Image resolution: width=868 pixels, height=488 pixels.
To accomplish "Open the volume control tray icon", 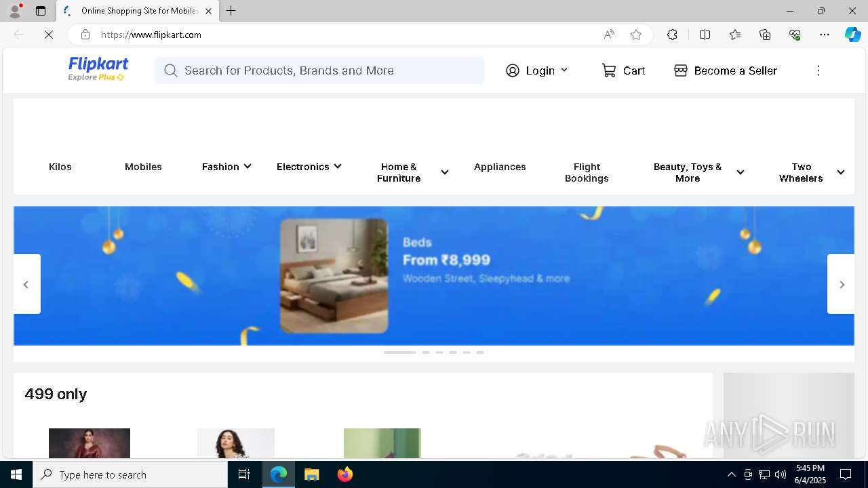I will [x=781, y=474].
